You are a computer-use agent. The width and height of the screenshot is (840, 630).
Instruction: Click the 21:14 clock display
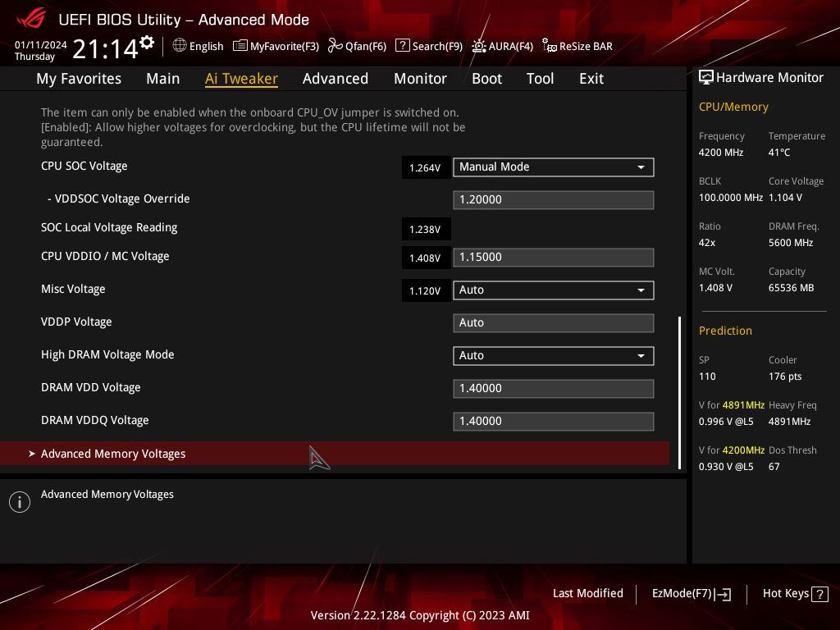tap(105, 48)
